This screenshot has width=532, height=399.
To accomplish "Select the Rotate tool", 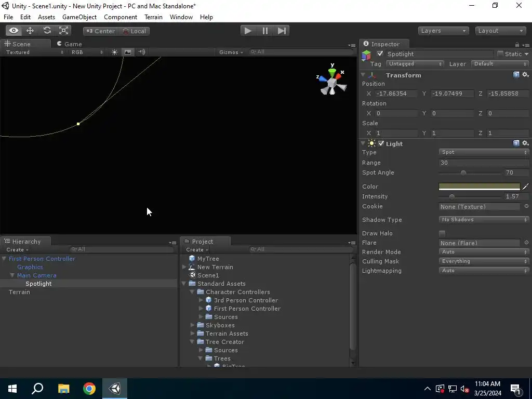I will pos(47,31).
